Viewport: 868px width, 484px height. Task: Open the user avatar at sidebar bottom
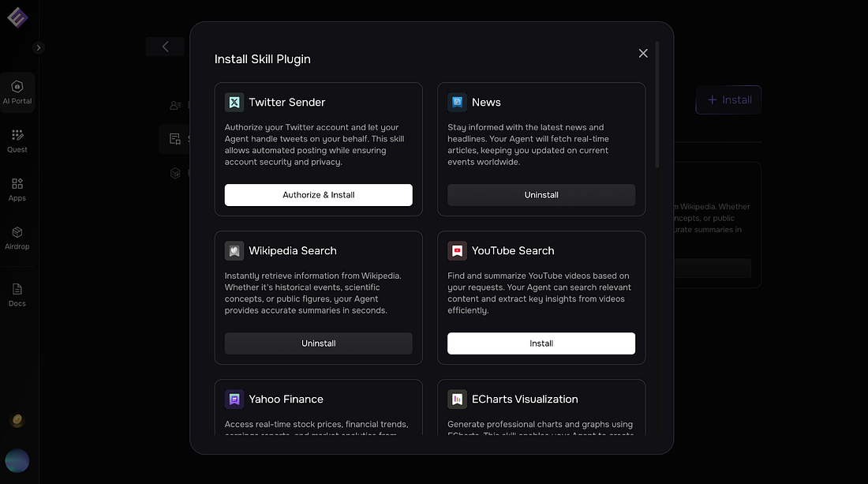click(x=17, y=460)
